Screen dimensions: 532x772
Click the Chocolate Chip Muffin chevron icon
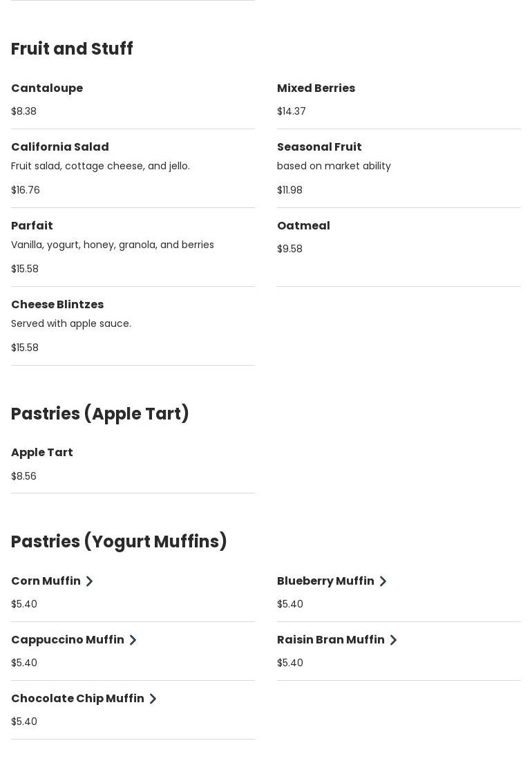coord(153,699)
